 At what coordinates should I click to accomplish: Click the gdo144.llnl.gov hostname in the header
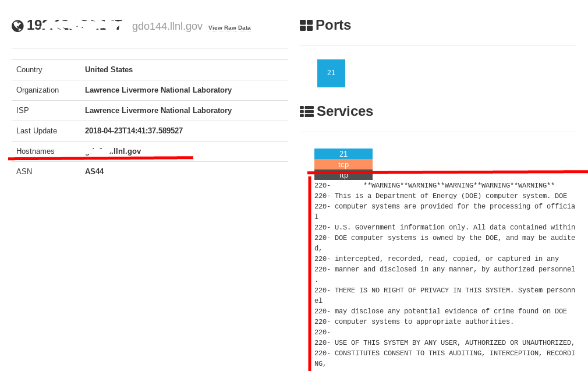tap(167, 26)
